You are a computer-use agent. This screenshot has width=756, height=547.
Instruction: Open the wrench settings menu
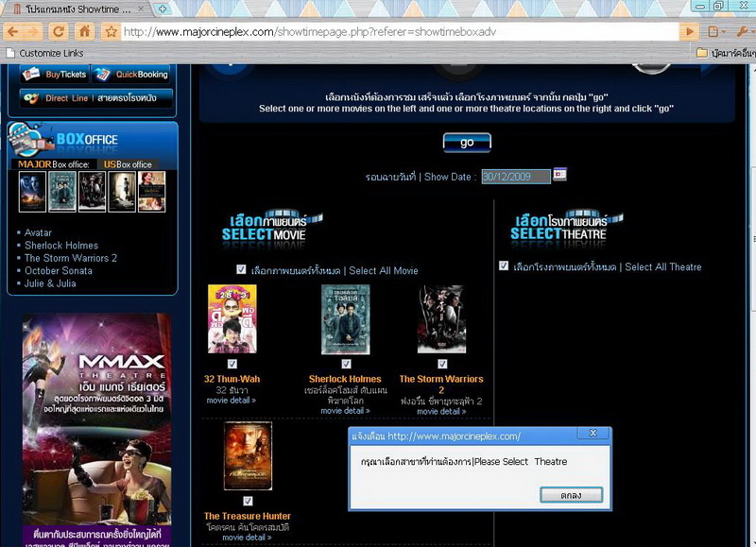(744, 32)
